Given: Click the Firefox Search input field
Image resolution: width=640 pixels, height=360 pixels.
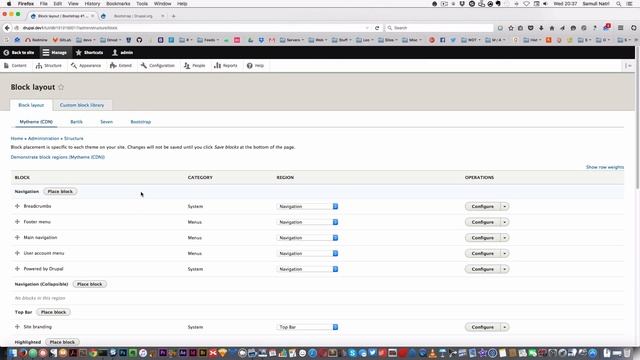Looking at the screenshot, I should coord(439,28).
